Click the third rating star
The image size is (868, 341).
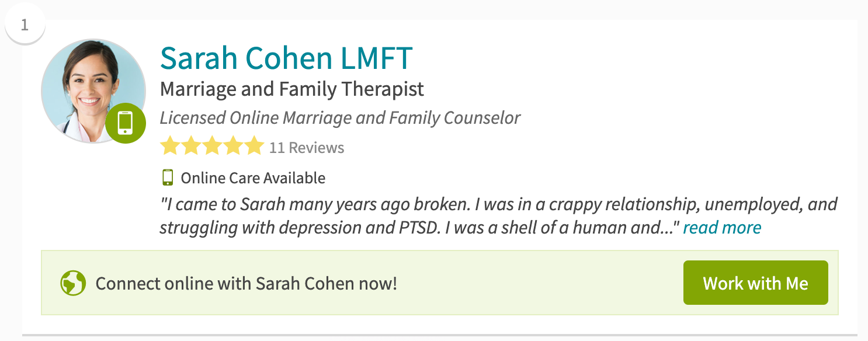212,147
